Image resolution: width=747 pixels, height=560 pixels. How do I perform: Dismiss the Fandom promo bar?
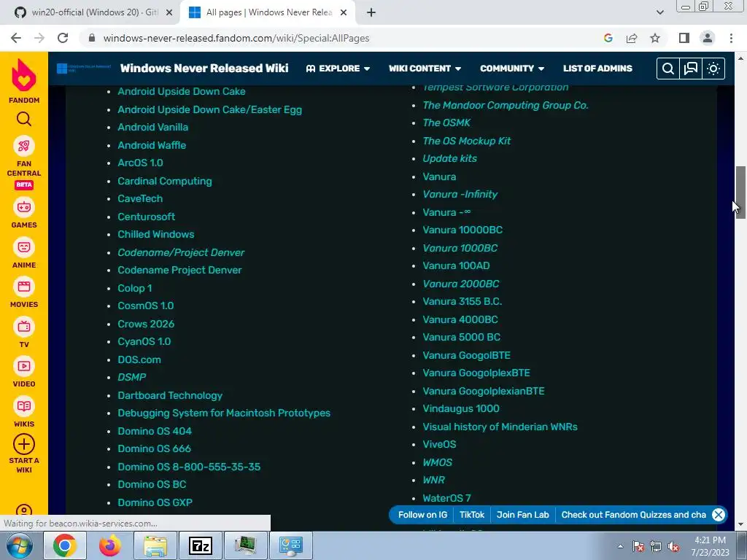pos(718,515)
